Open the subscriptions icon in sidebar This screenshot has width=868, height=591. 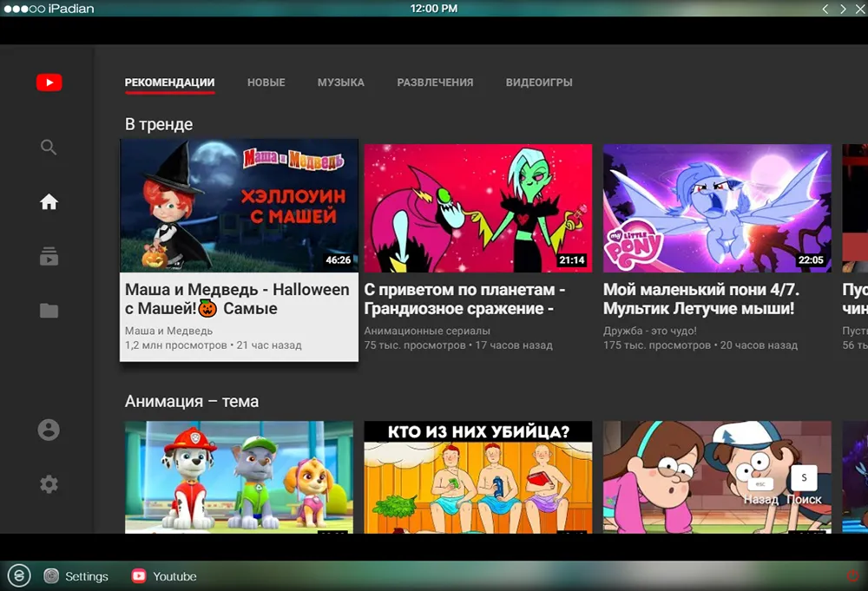click(49, 256)
